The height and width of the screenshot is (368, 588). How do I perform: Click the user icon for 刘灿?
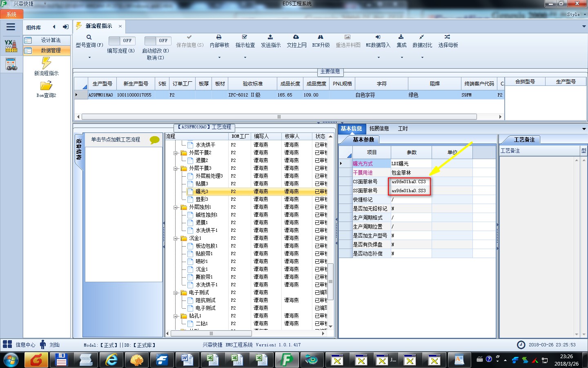(43, 344)
